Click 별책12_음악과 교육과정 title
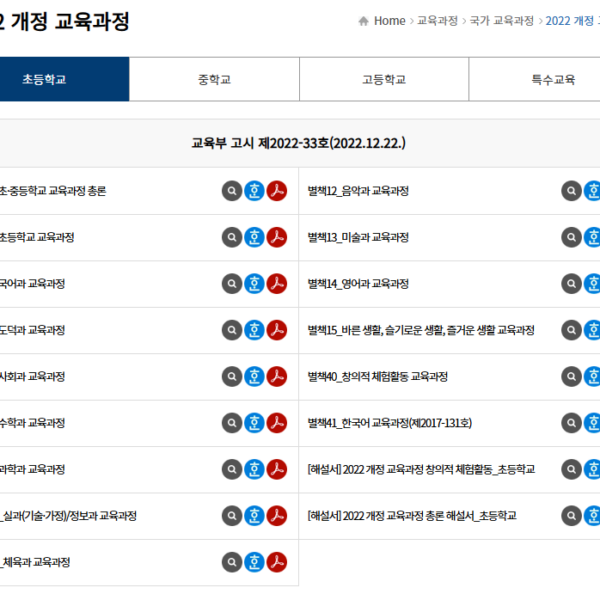 358,191
